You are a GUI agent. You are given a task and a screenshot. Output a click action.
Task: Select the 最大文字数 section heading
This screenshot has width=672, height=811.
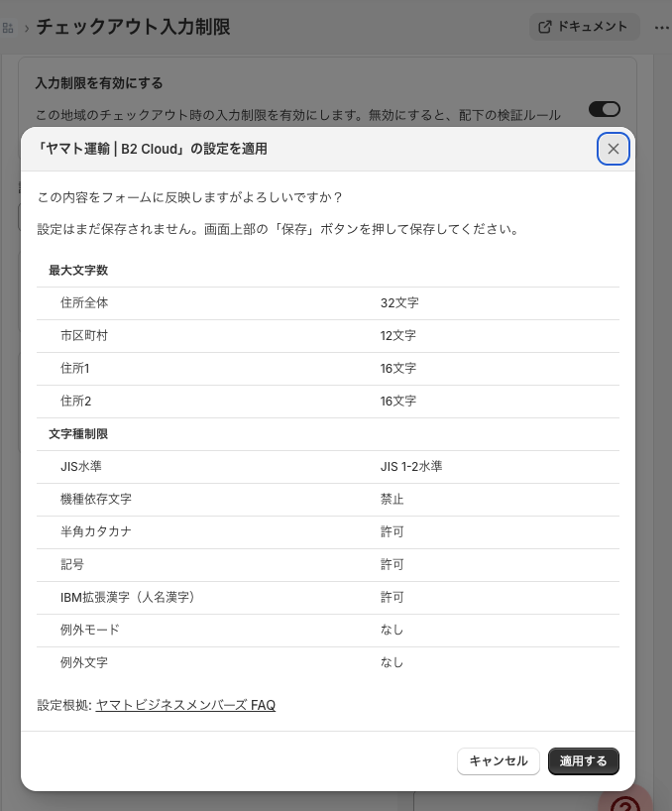click(78, 270)
